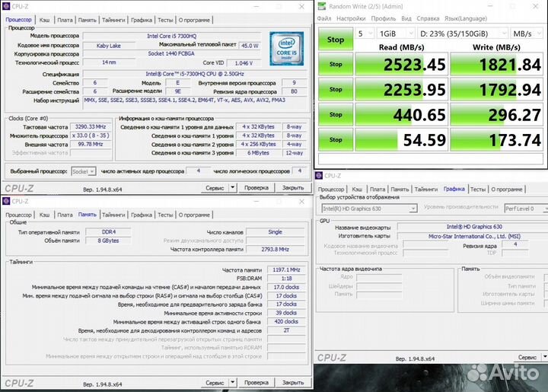The image size is (548, 392).
Task: Open the Socket processor selection dropdown
Action: [83, 171]
